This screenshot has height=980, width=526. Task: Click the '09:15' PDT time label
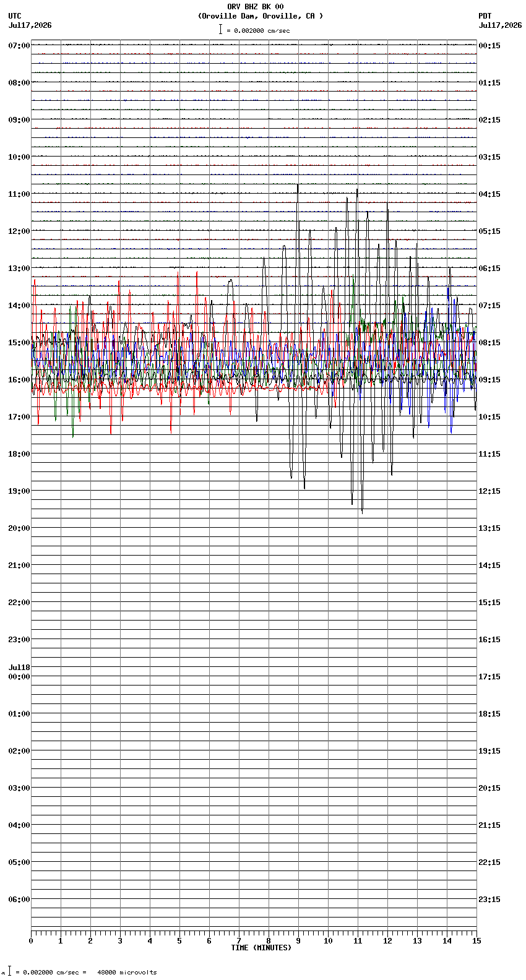[x=489, y=380]
